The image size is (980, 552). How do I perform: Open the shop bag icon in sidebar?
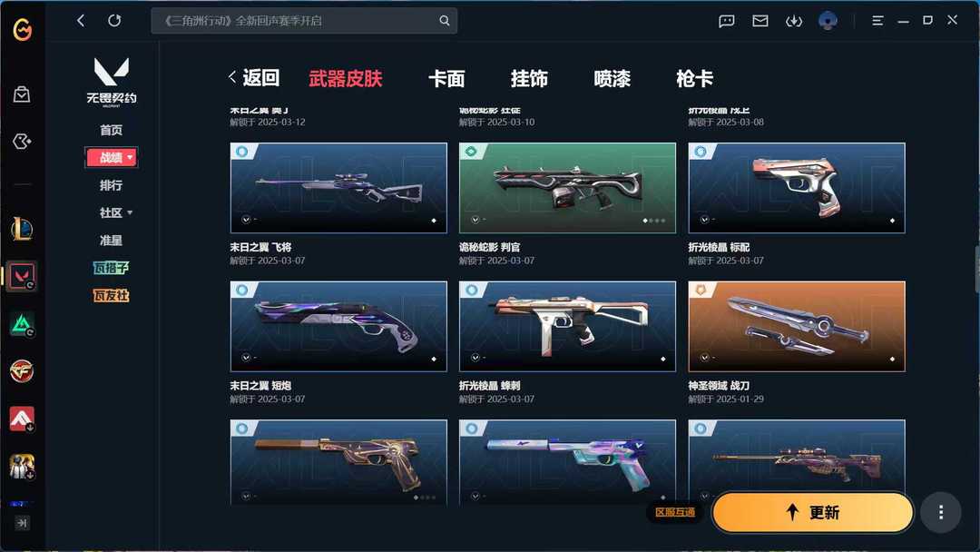[x=22, y=94]
